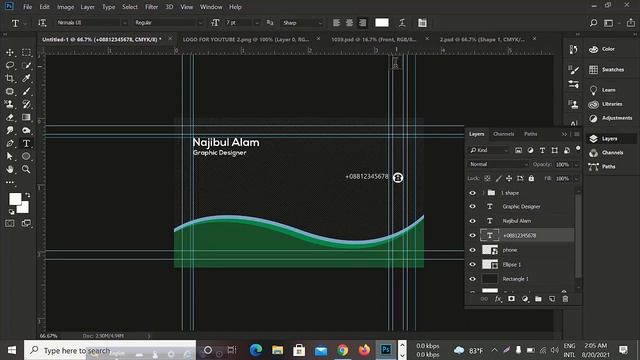Select the Path Selection tool
This screenshot has height=360, width=640.
[x=10, y=156]
